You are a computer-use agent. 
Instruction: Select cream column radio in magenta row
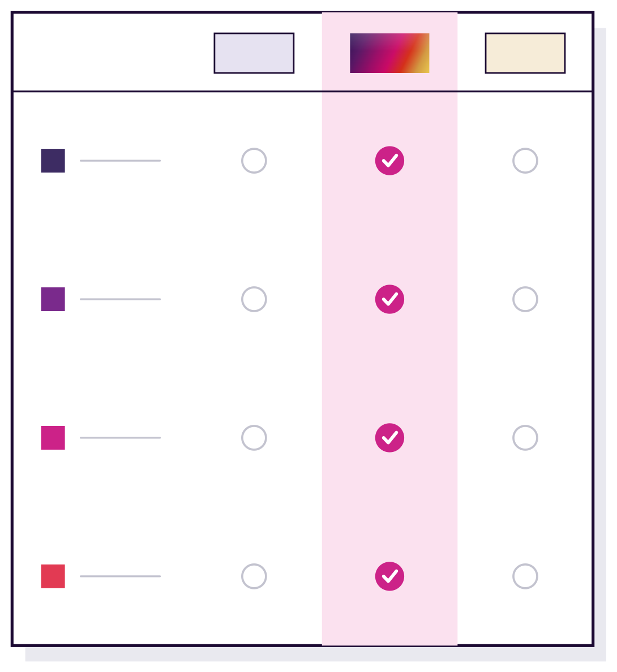point(525,438)
